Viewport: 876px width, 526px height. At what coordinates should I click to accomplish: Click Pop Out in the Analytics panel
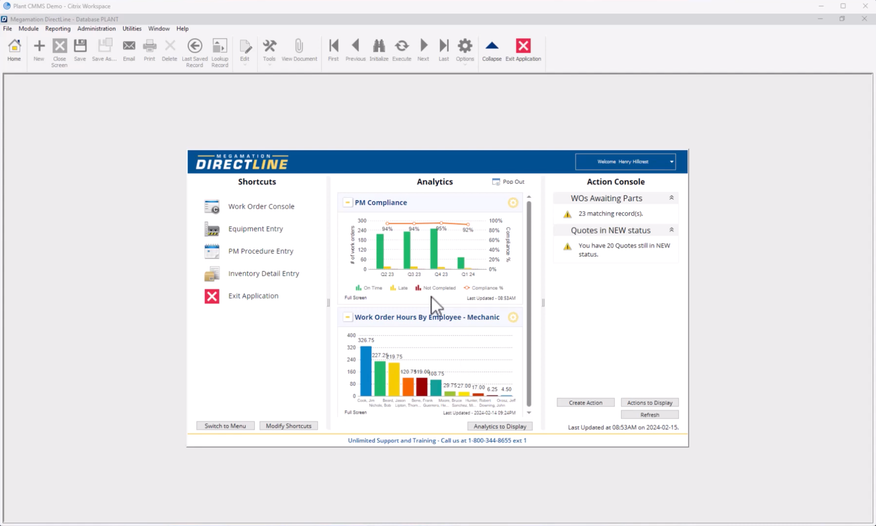[x=509, y=182]
